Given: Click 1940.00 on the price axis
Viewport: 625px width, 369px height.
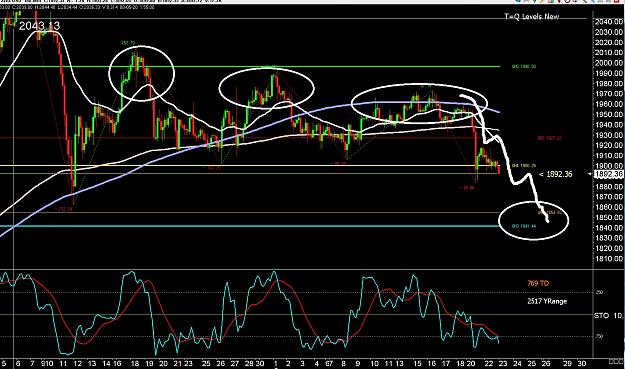Looking at the screenshot, I should tap(609, 125).
